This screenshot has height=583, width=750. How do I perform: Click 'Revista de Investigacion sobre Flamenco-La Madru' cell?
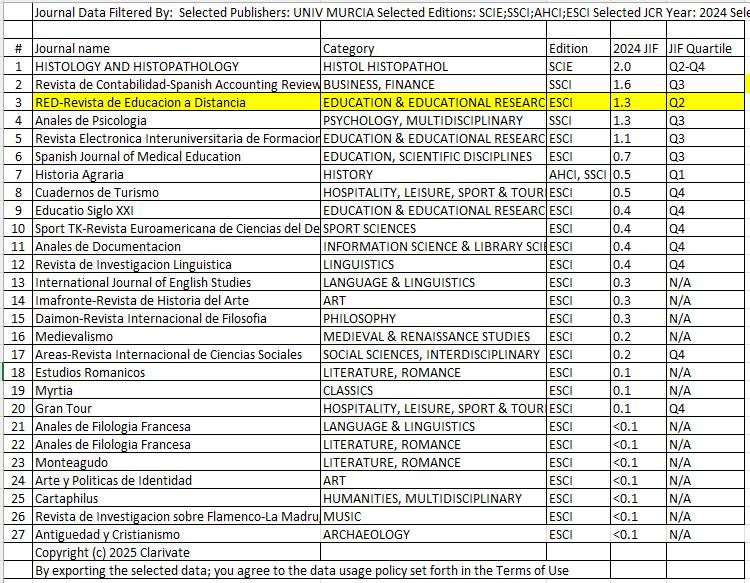point(176,517)
